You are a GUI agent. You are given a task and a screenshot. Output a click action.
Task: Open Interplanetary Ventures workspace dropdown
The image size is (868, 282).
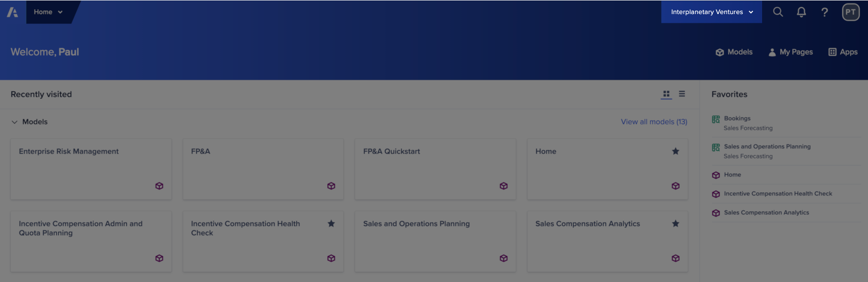712,12
